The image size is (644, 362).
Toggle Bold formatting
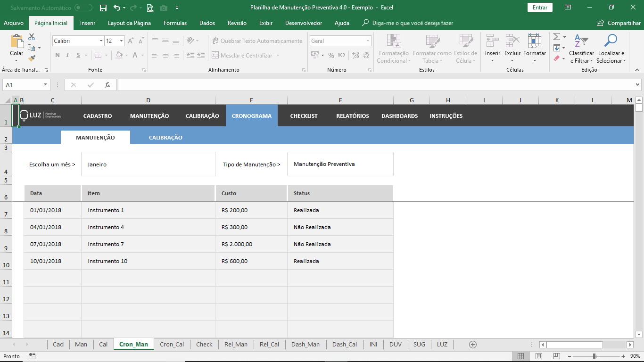(58, 55)
